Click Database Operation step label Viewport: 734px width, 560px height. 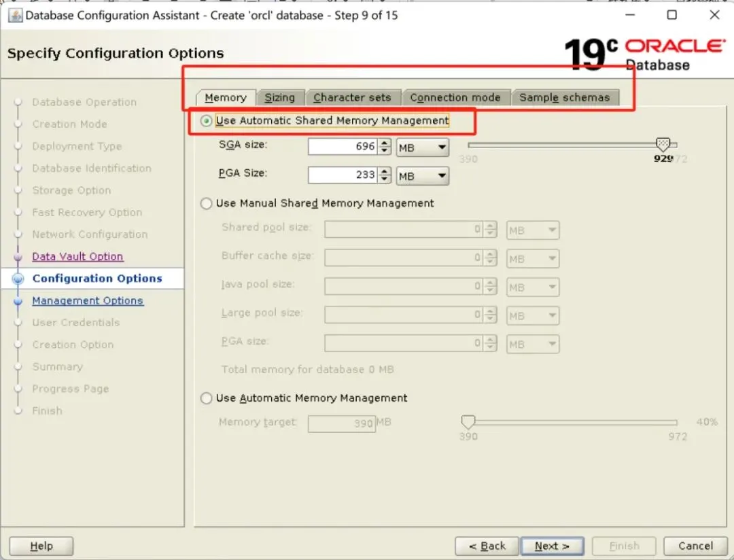(84, 102)
